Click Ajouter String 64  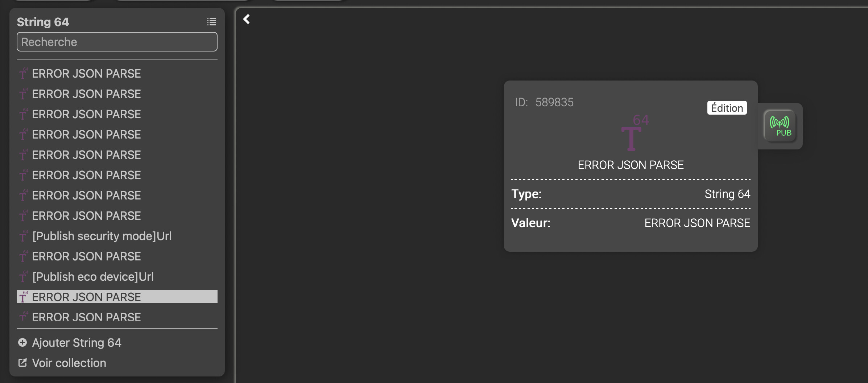click(x=77, y=343)
